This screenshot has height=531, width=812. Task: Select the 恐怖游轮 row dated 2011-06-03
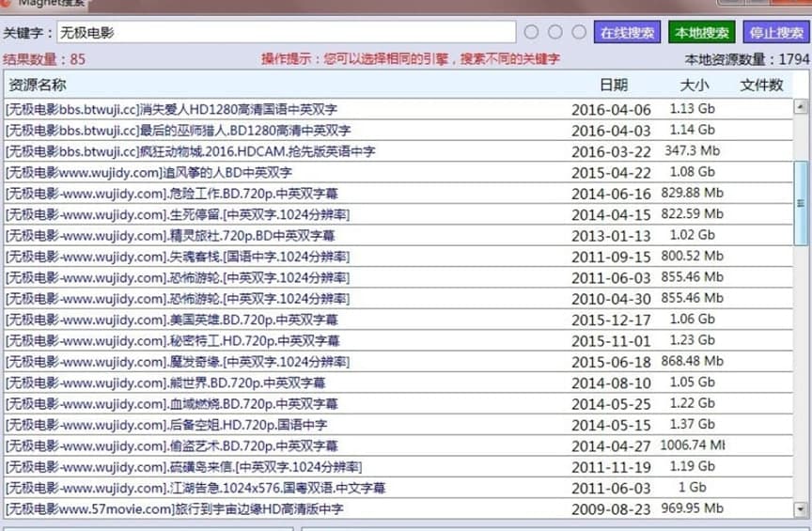click(x=398, y=277)
